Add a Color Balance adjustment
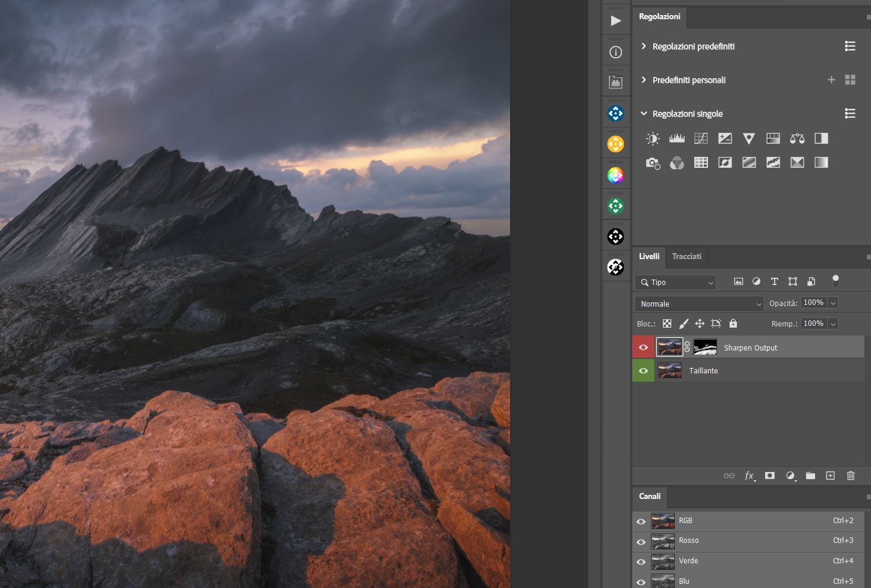 click(x=797, y=139)
